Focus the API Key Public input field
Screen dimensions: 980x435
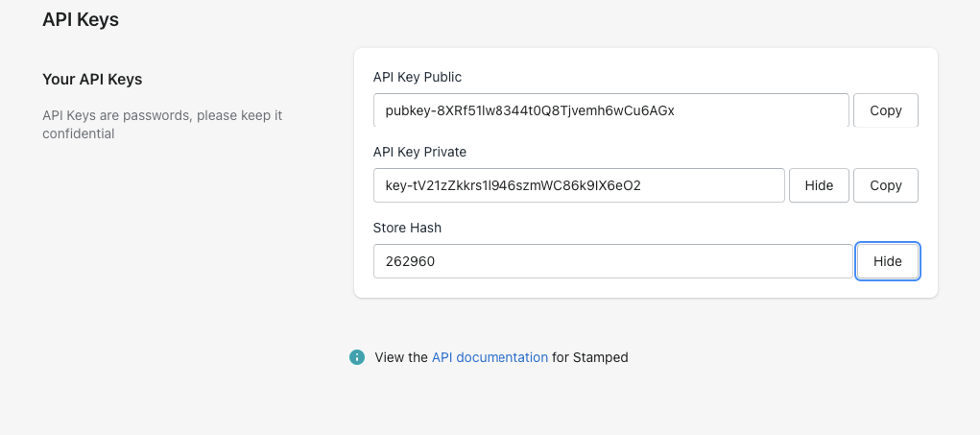610,110
